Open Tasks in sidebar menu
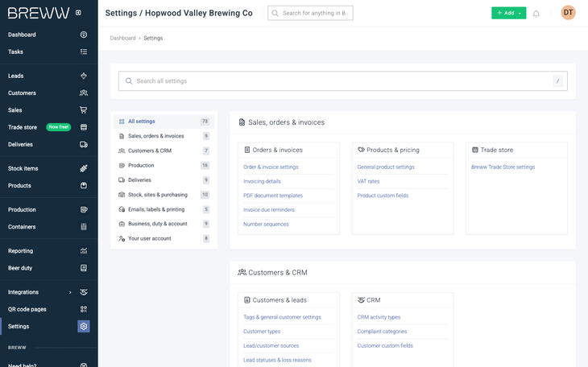The width and height of the screenshot is (588, 367). point(15,52)
